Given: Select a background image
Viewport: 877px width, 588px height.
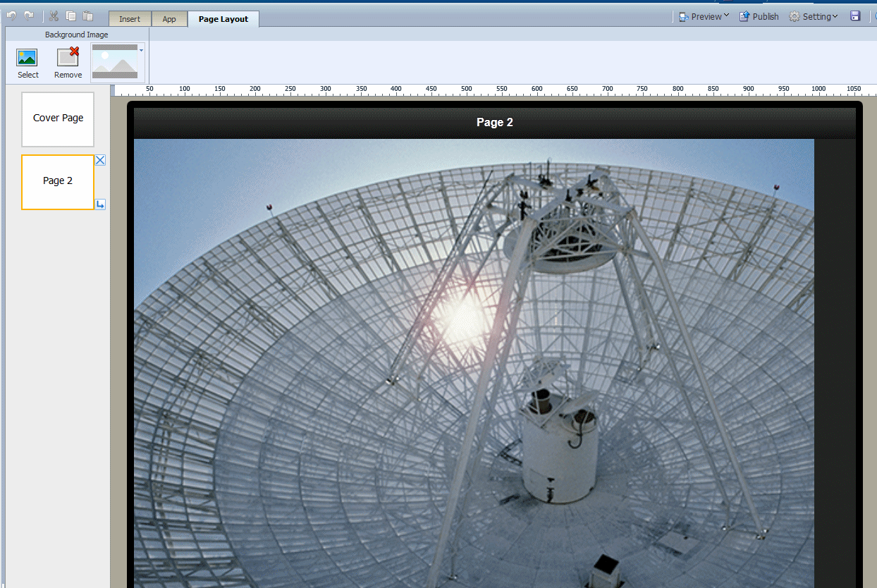Looking at the screenshot, I should (x=28, y=63).
